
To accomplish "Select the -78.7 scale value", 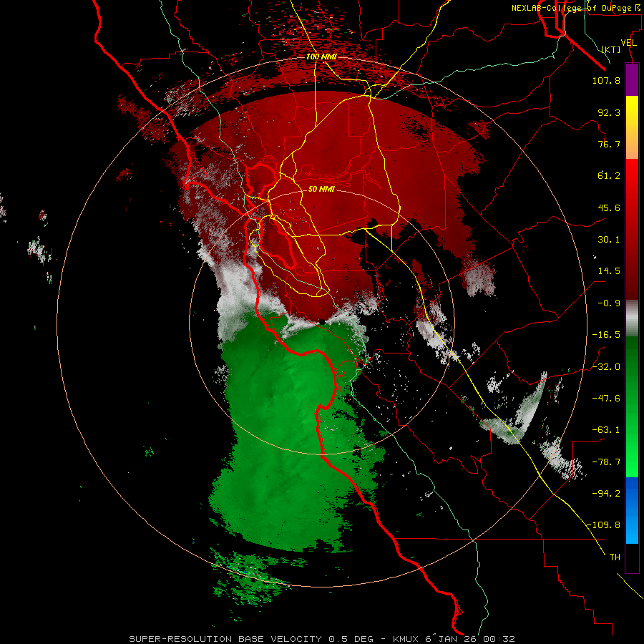I will [x=606, y=462].
